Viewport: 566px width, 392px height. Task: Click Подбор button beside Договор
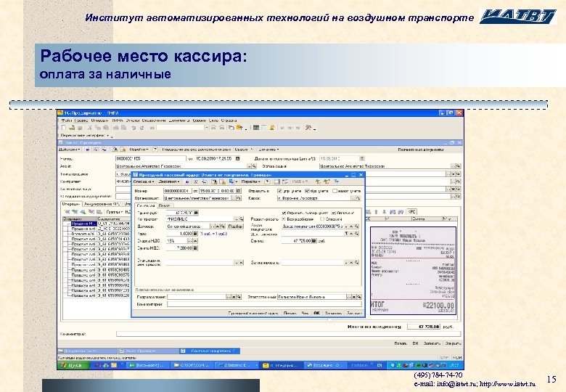click(235, 226)
